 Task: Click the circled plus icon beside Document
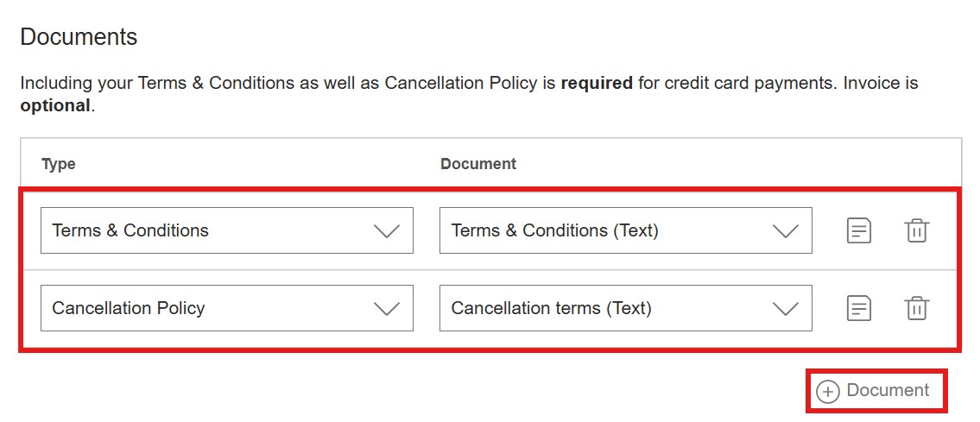(827, 392)
